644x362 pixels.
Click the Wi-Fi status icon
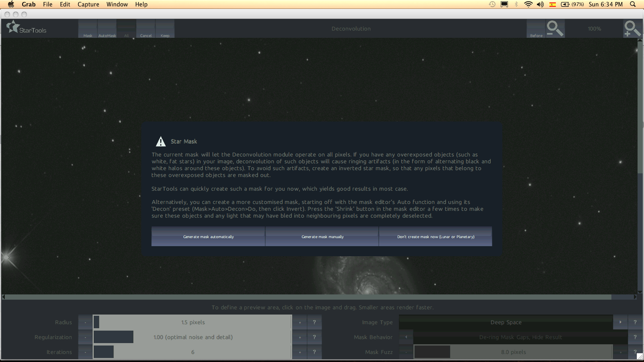pos(528,4)
